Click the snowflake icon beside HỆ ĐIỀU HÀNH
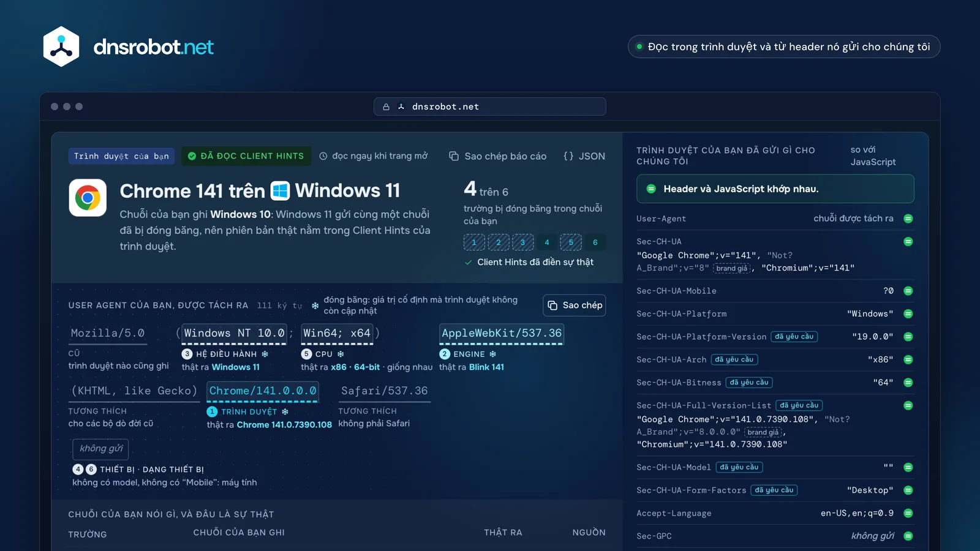Screen dimensions: 980x551 pyautogui.click(x=265, y=354)
